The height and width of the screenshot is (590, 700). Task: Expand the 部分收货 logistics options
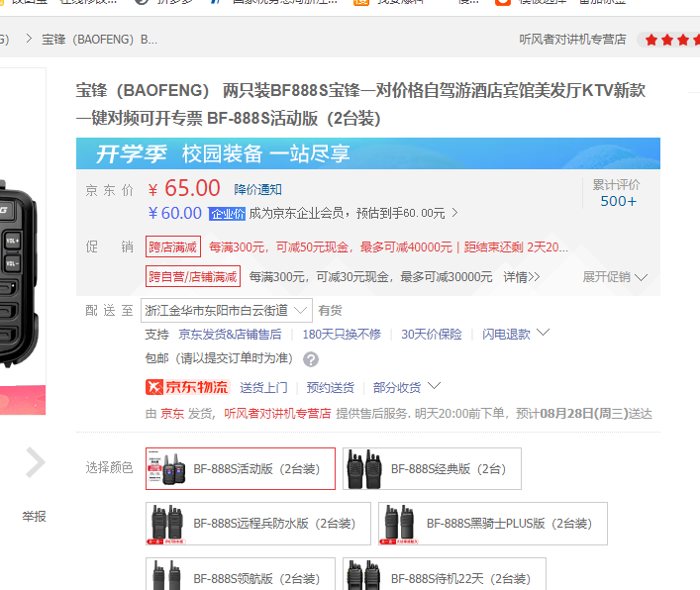[406, 387]
